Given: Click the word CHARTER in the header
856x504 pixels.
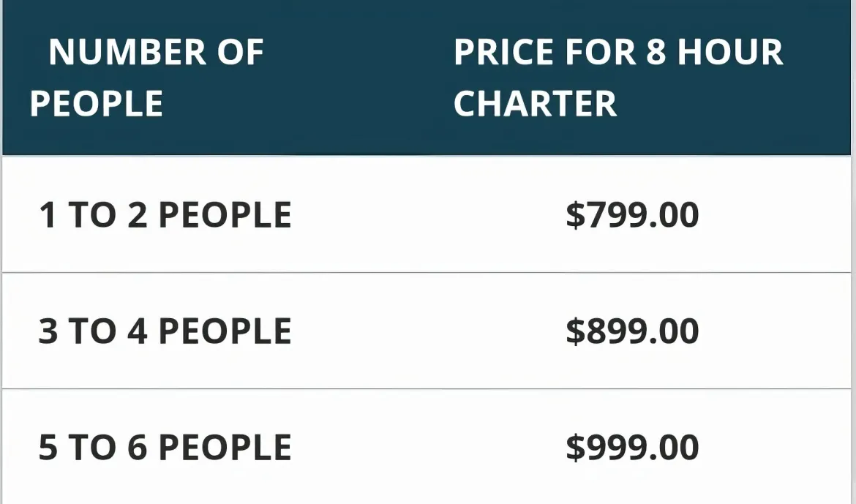Looking at the screenshot, I should click(535, 104).
